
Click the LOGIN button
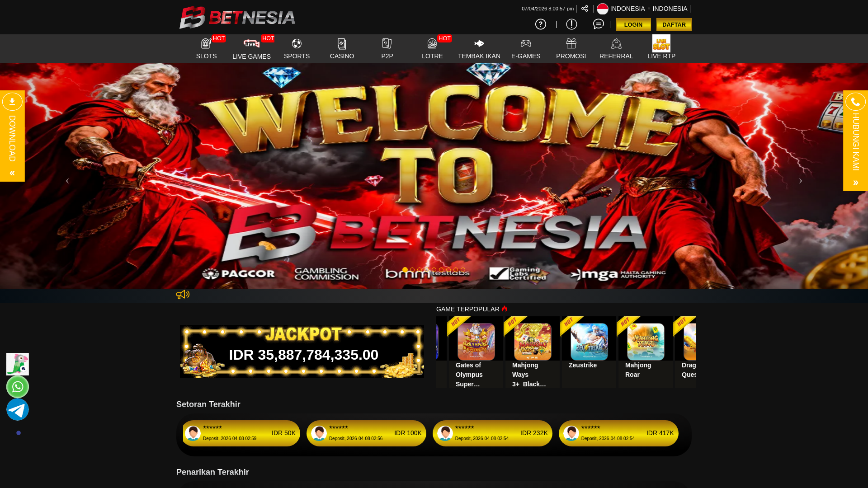tap(633, 24)
